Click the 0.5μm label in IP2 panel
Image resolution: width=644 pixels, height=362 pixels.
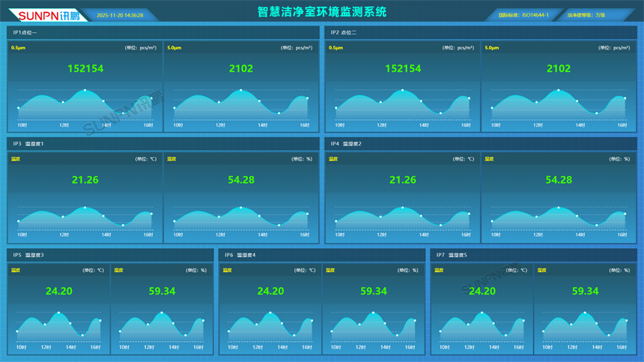click(335, 48)
